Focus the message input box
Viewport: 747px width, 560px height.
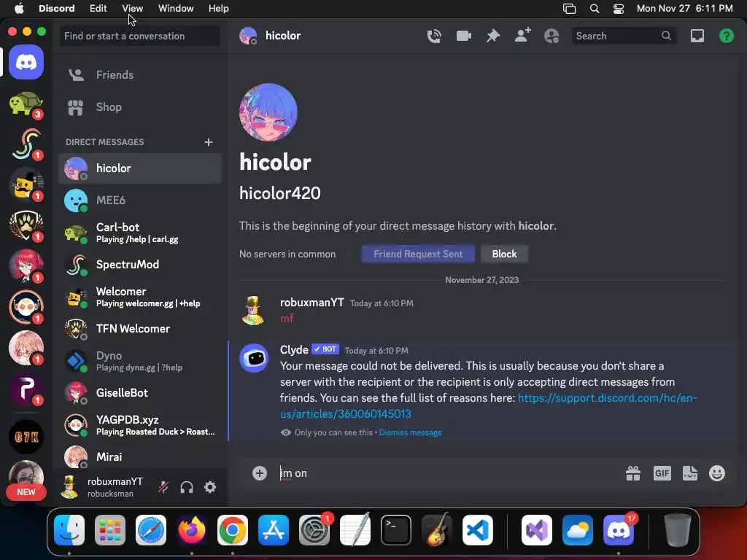(448, 472)
